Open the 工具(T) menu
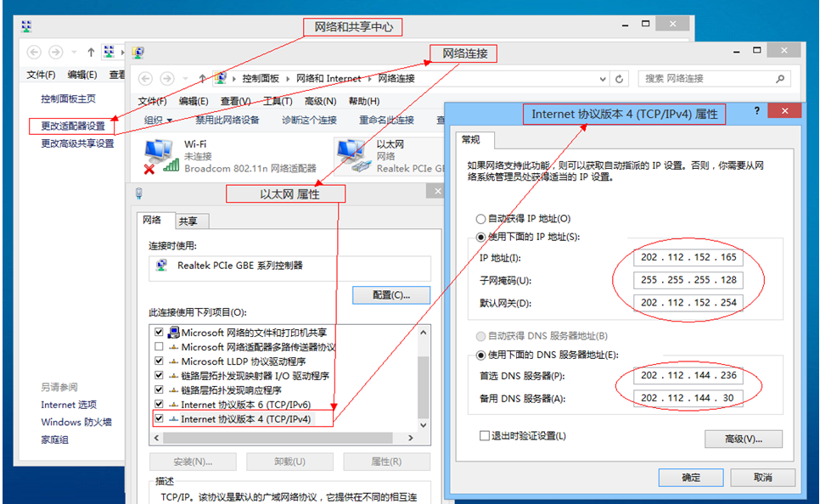 278,101
